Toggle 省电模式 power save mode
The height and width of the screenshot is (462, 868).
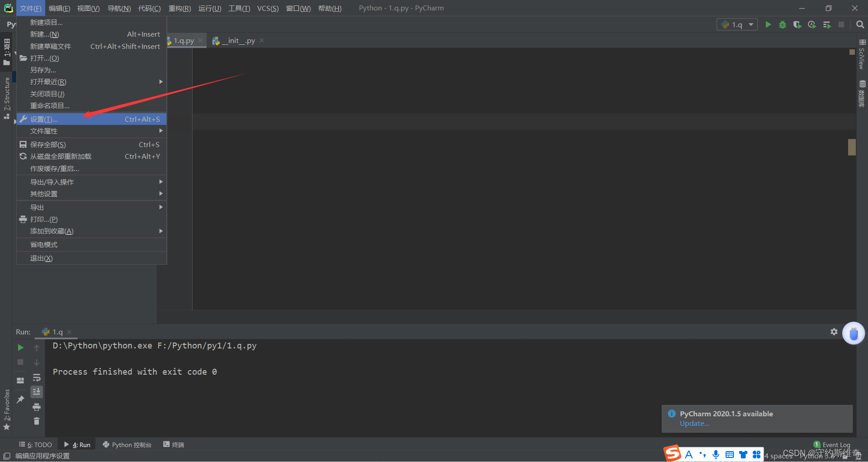click(92, 245)
